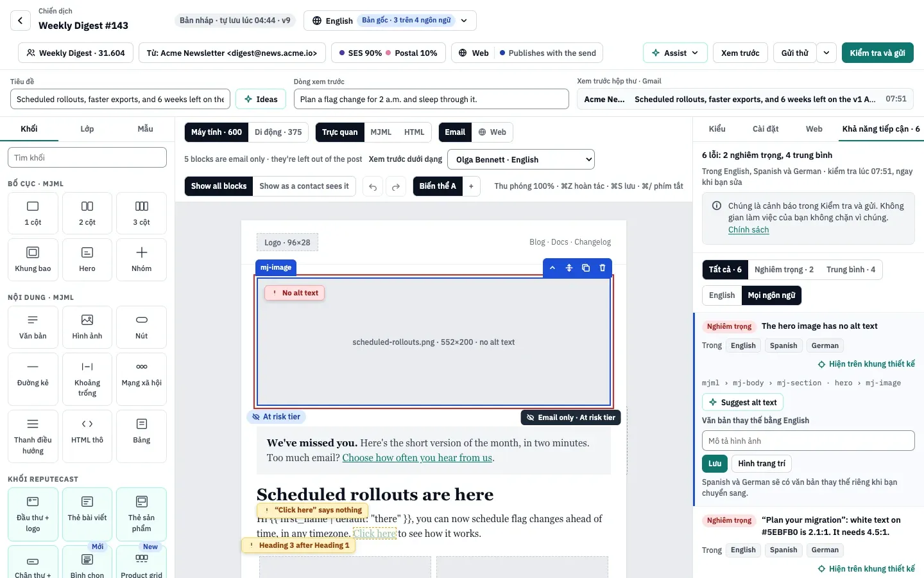
Task: Open the Lớp tab
Action: (87, 128)
